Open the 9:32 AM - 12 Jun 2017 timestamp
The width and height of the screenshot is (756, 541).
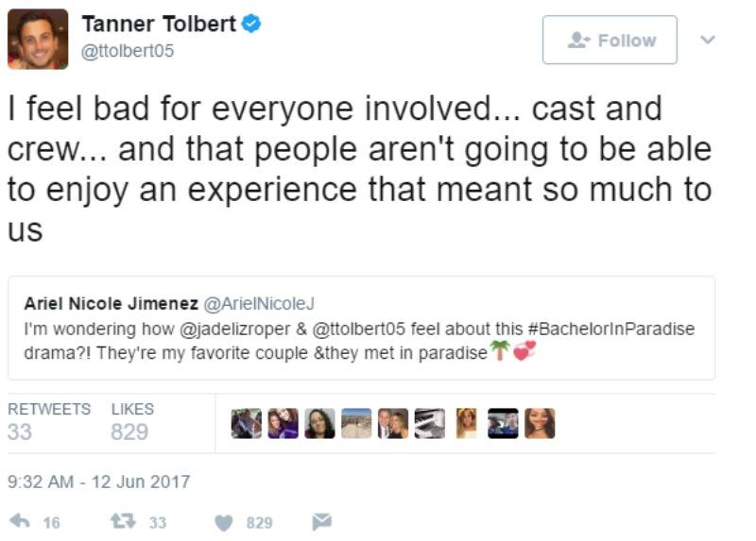(x=98, y=482)
